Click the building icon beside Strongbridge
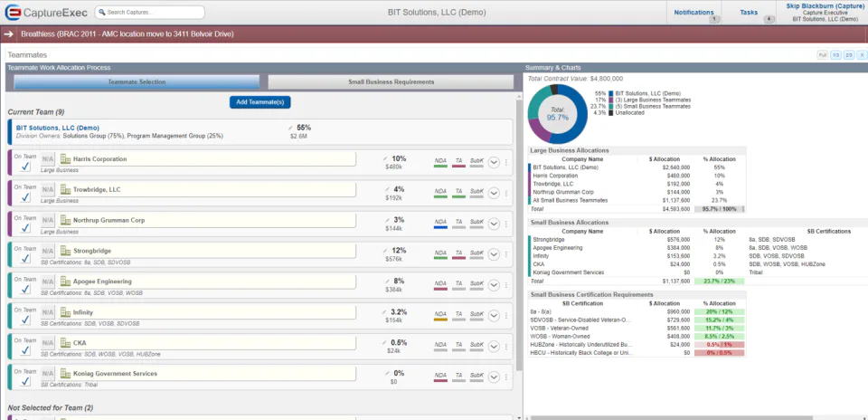The image size is (868, 420). pos(65,251)
